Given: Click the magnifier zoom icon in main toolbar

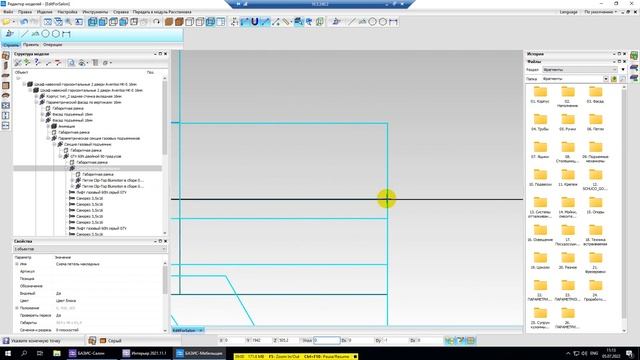Looking at the screenshot, I should coord(68,22).
